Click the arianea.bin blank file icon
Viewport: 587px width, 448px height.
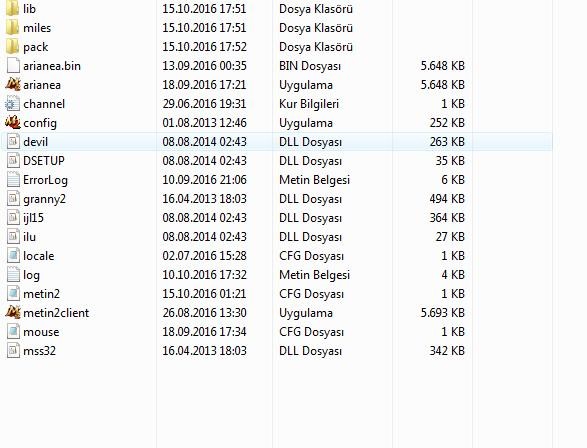click(x=13, y=65)
